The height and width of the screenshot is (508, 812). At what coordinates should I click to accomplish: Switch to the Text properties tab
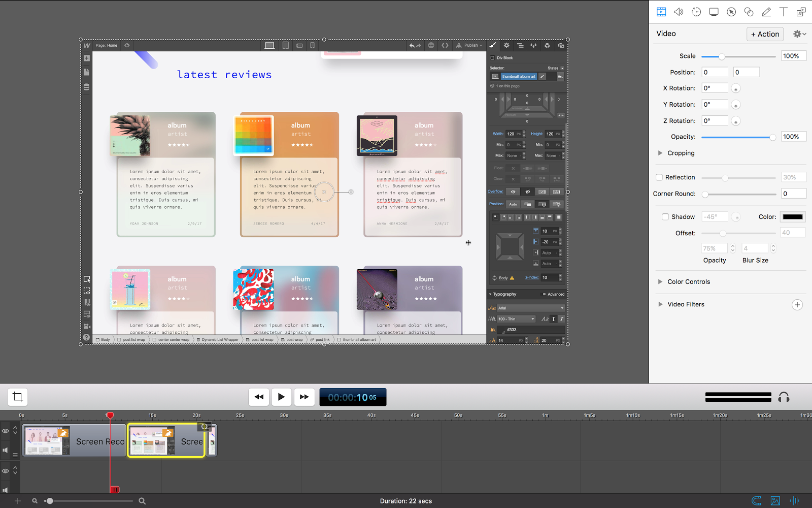pyautogui.click(x=784, y=12)
